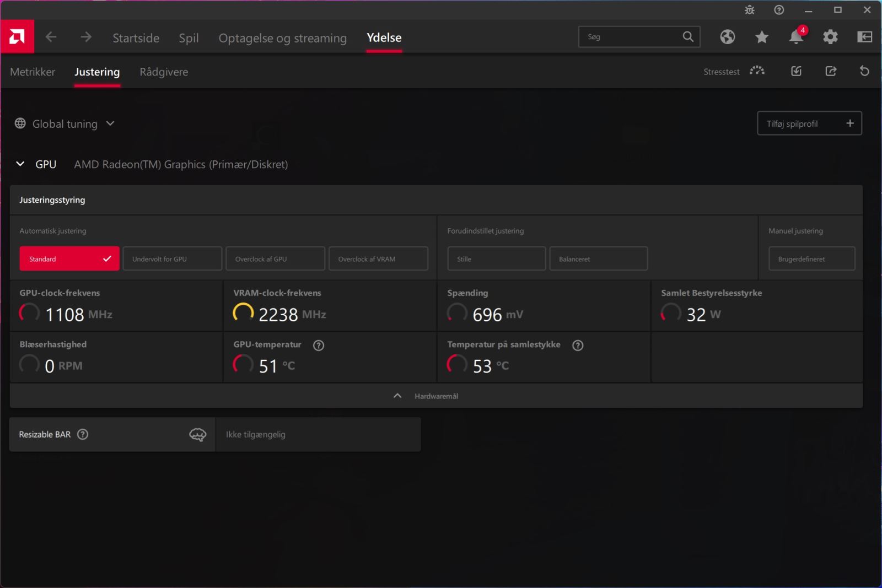Click the Stresstest label

[721, 72]
